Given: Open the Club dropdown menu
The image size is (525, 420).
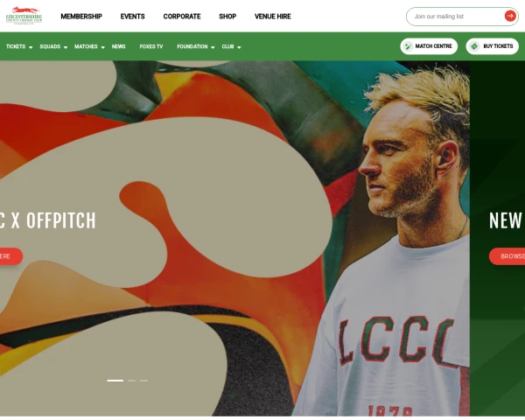Looking at the screenshot, I should (231, 46).
